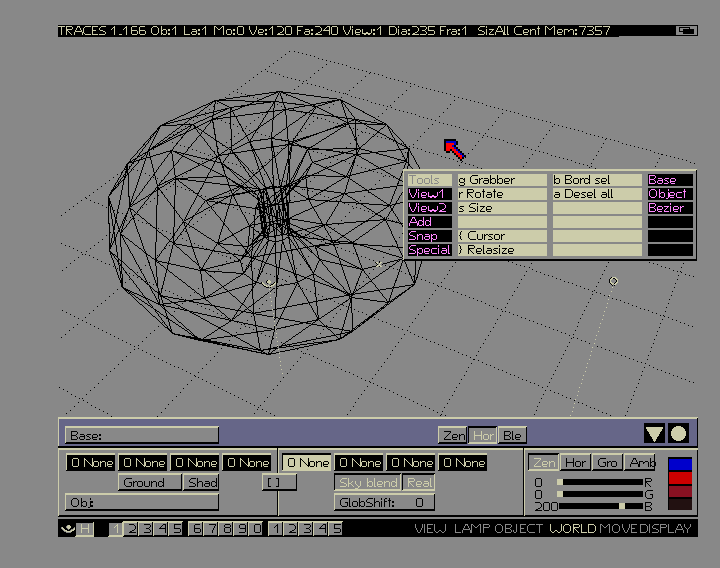Click the Obj: name field
Screen dimensions: 720x568
[141, 502]
